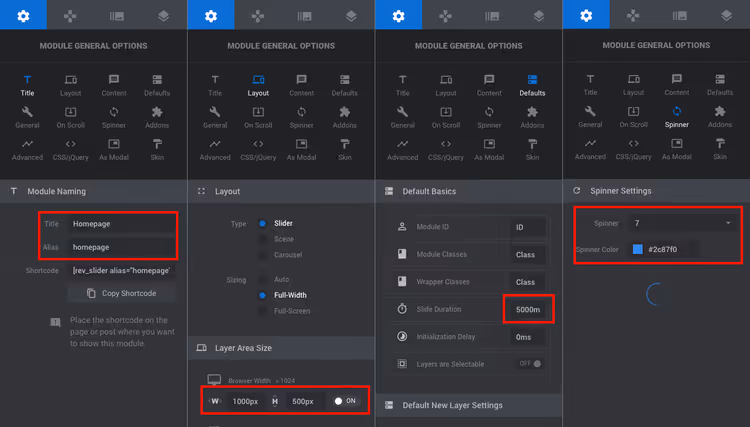Image resolution: width=750 pixels, height=427 pixels.
Task: Switch to layers tab above Spinner Settings panel
Action: [727, 15]
